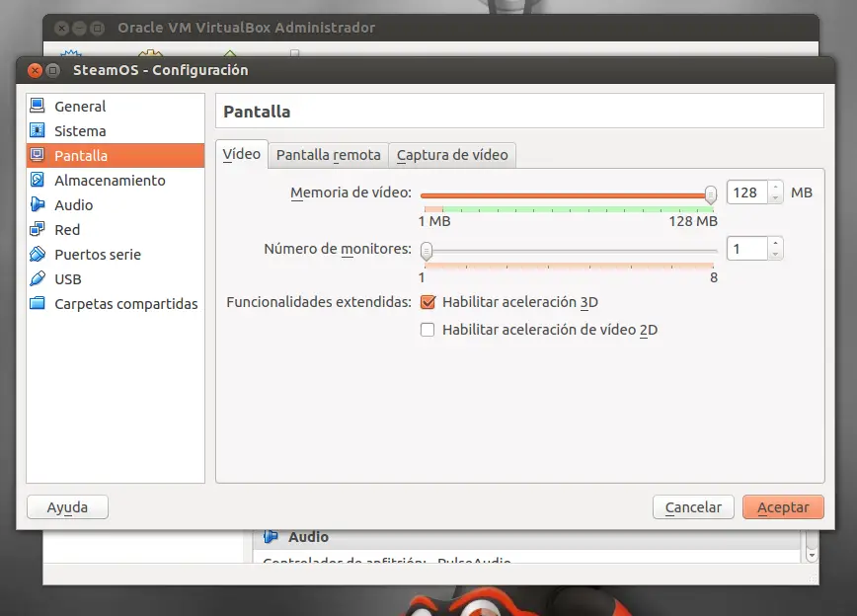The image size is (857, 616).
Task: Click Audio speaker icon in VirtualBox Administrador window
Action: pos(271,536)
